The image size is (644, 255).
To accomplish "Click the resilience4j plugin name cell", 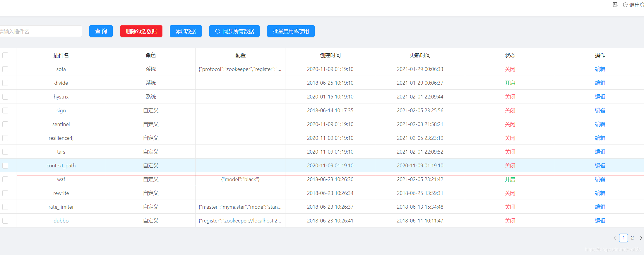I will point(61,138).
